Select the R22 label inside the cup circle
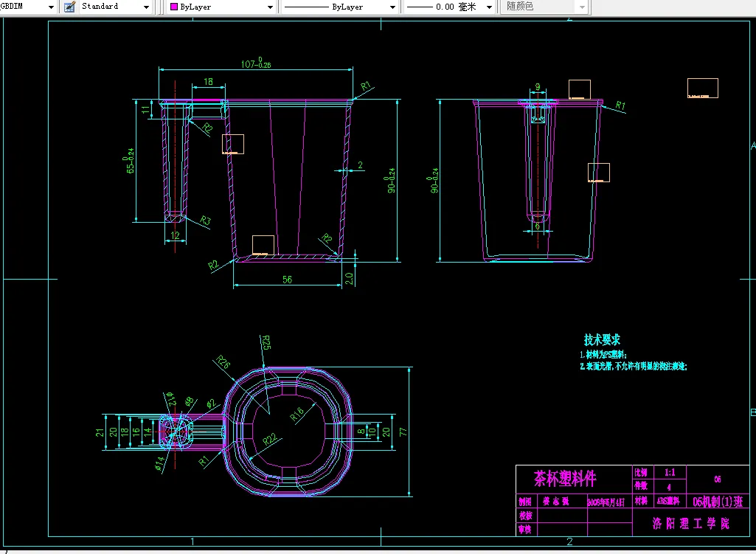The height and width of the screenshot is (554, 756). tap(269, 439)
